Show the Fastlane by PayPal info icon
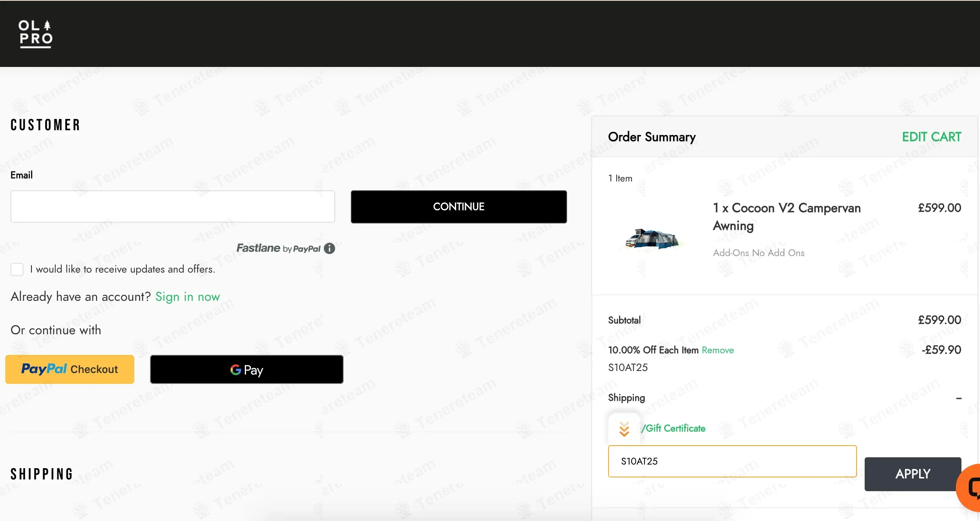Screen dimensions: 980x521 [329, 248]
